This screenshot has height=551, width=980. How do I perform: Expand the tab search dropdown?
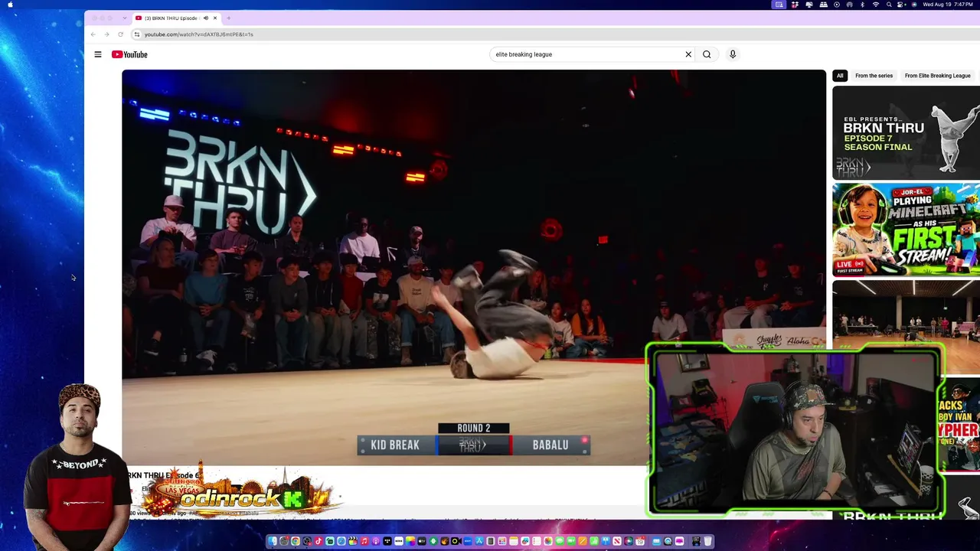coord(124,18)
